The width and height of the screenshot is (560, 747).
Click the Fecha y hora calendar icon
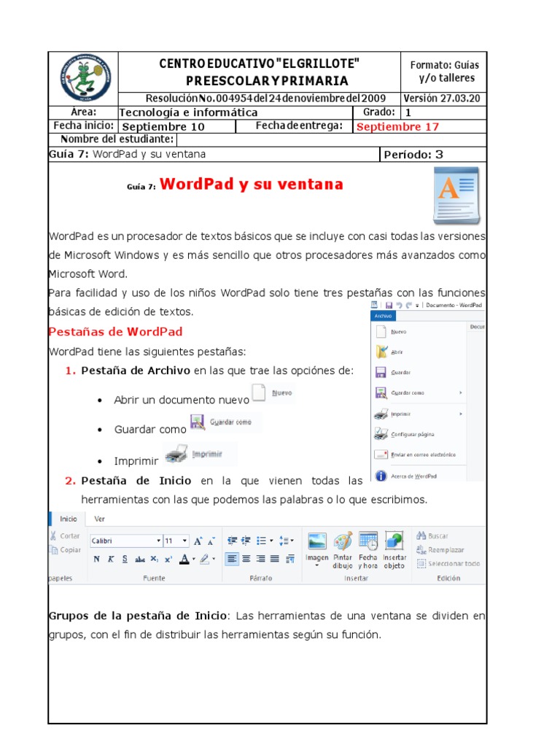coord(368,542)
